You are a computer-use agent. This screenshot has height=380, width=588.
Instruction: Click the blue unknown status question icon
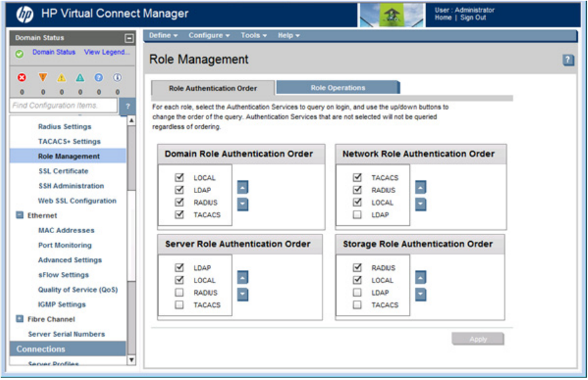(99, 77)
